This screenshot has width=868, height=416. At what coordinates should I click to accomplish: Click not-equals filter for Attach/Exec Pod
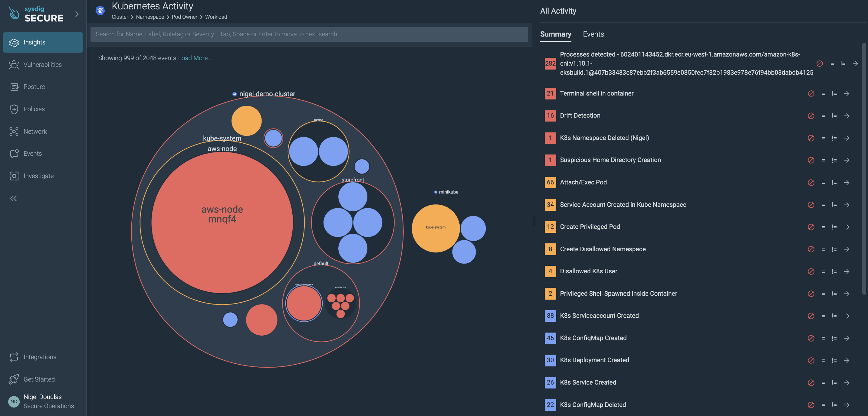click(834, 182)
